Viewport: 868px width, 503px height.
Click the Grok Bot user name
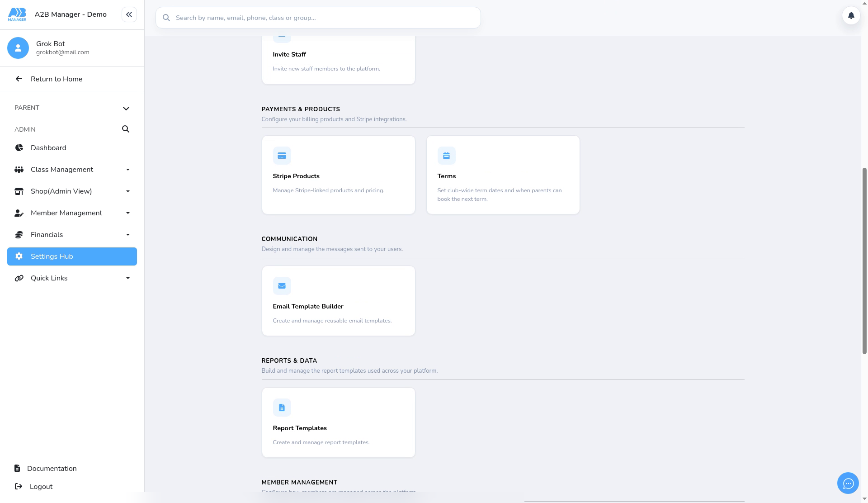click(51, 44)
